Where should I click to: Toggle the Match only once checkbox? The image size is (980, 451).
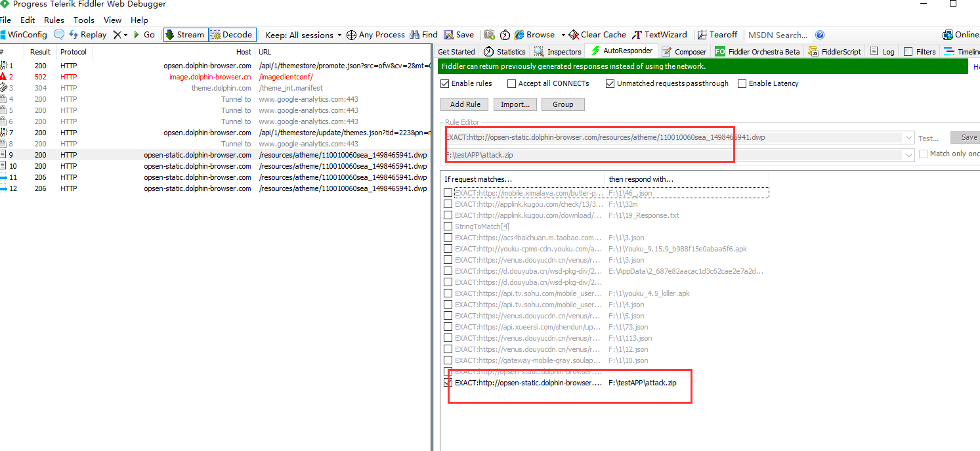click(x=924, y=154)
